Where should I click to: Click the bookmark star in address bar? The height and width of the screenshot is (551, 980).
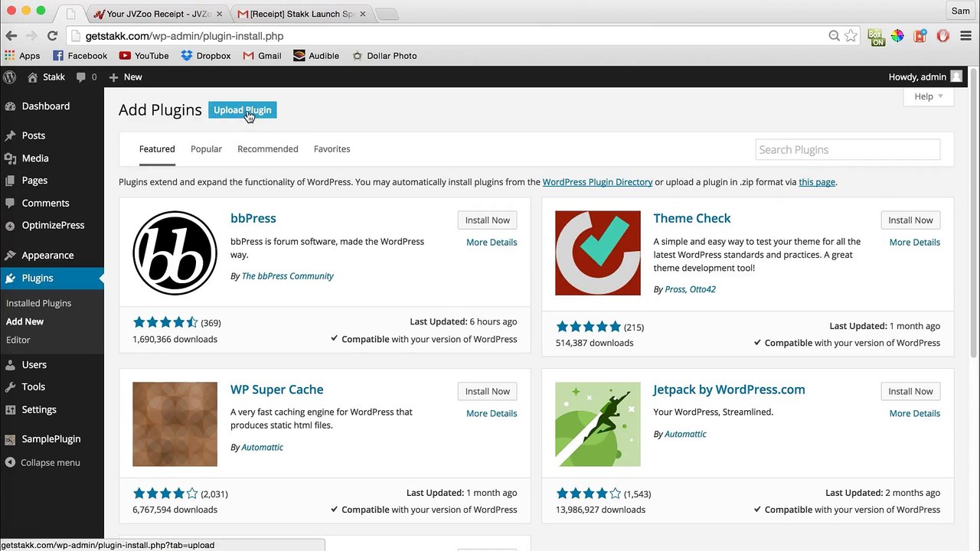pyautogui.click(x=851, y=36)
